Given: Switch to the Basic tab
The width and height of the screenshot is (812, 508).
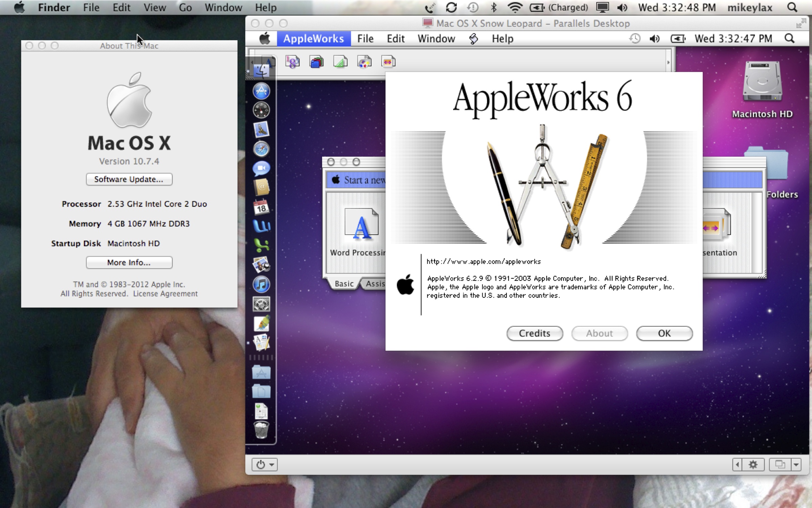Looking at the screenshot, I should pos(344,284).
